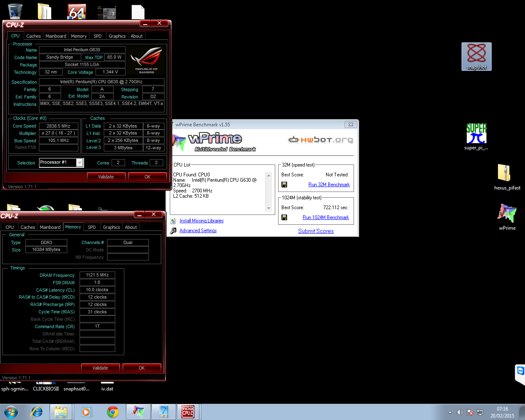
Task: Open the volume control in system tray
Action: point(460,412)
